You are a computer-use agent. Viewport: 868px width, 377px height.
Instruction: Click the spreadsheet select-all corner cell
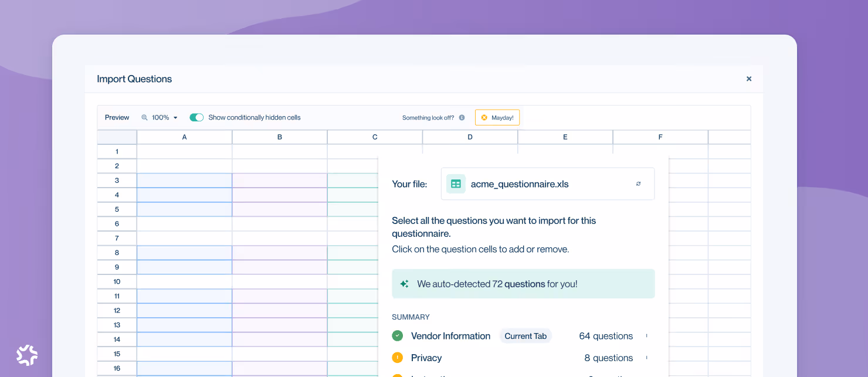pos(117,137)
